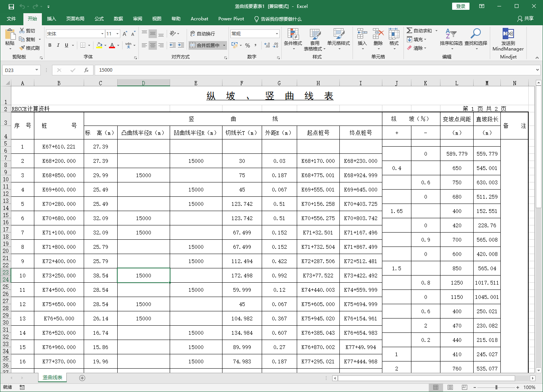Open the Name Box dropdown arrow
This screenshot has height=392, width=543.
pyautogui.click(x=37, y=70)
